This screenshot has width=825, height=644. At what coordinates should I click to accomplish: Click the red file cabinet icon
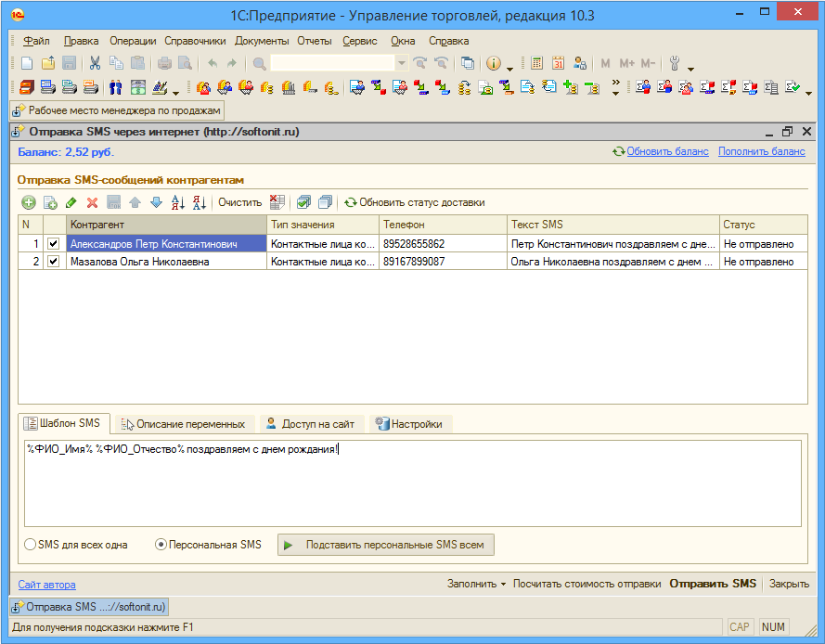pyautogui.click(x=26, y=87)
